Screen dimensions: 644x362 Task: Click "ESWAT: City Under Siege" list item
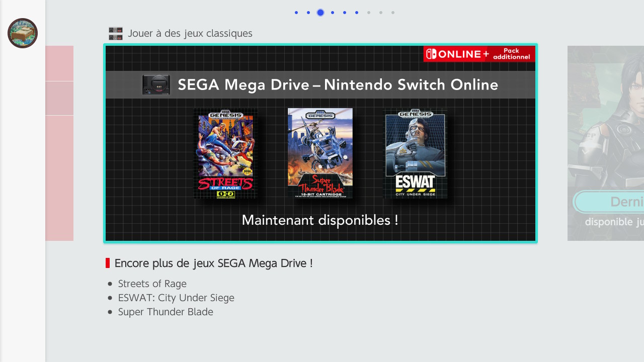(176, 298)
